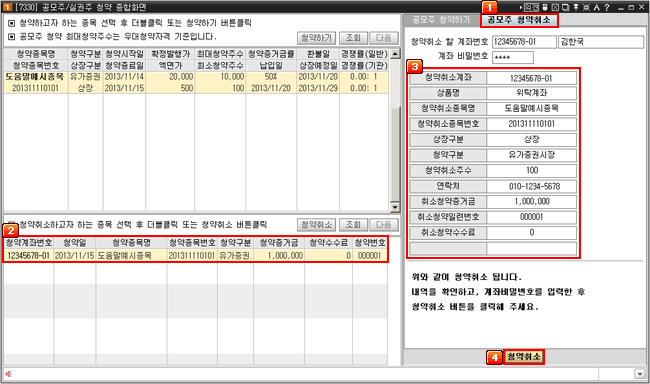Click the speaker icon in status bar

tap(9, 374)
